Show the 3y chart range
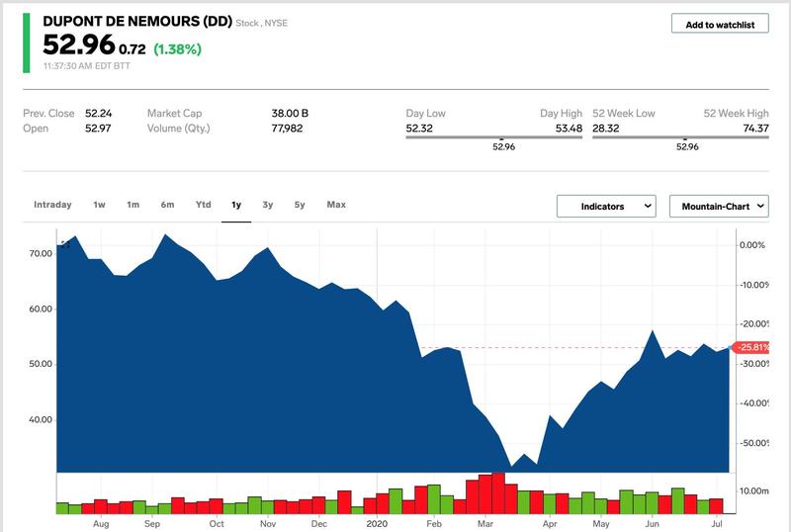The image size is (791, 532). tap(267, 205)
